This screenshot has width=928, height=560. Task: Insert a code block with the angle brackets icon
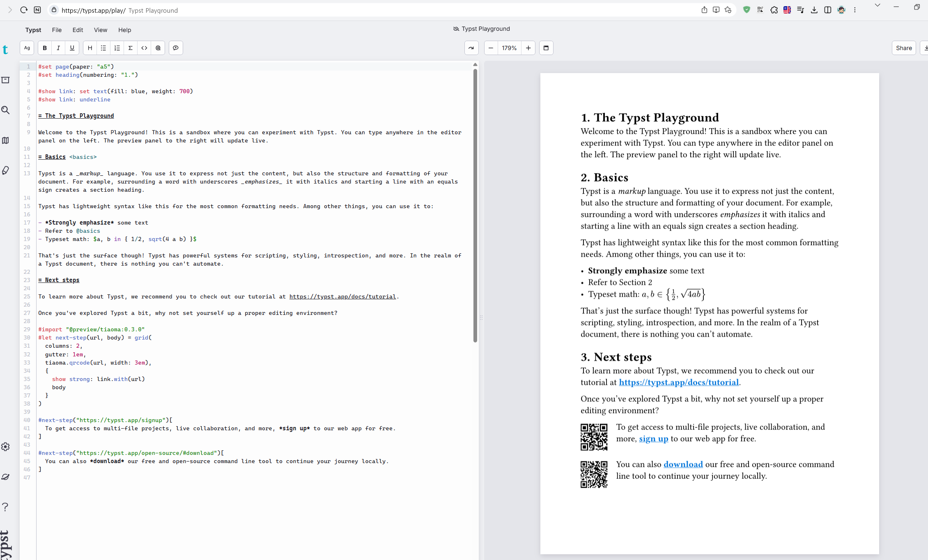(x=144, y=48)
